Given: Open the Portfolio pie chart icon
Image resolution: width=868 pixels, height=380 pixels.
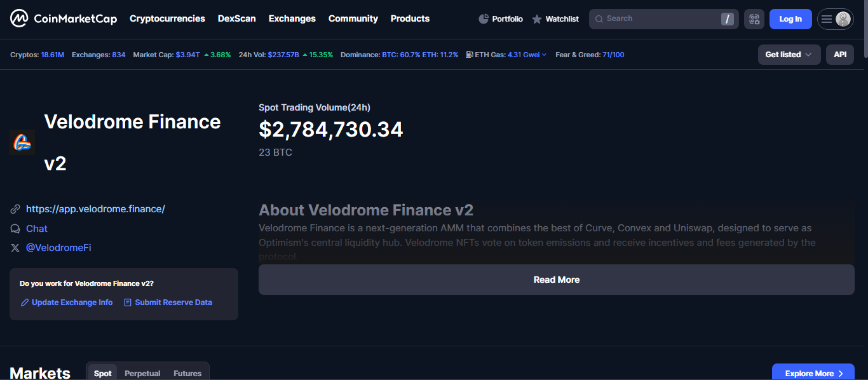Looking at the screenshot, I should point(484,19).
